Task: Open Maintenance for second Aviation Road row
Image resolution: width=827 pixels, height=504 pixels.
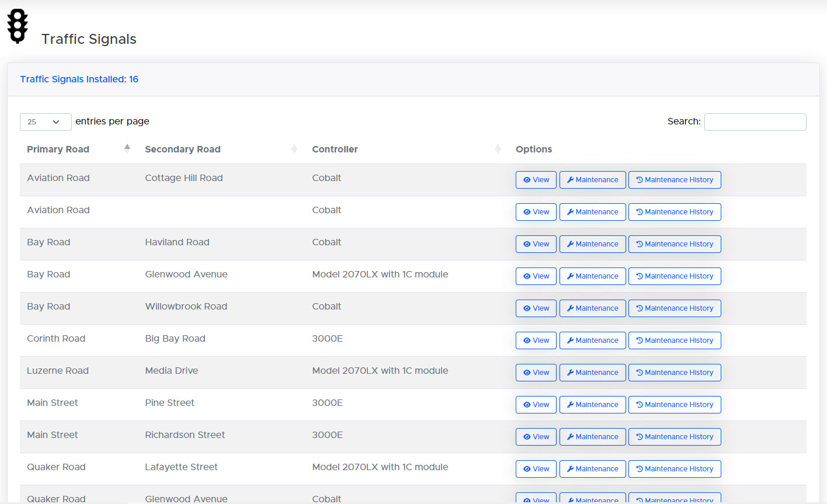Action: pos(592,212)
